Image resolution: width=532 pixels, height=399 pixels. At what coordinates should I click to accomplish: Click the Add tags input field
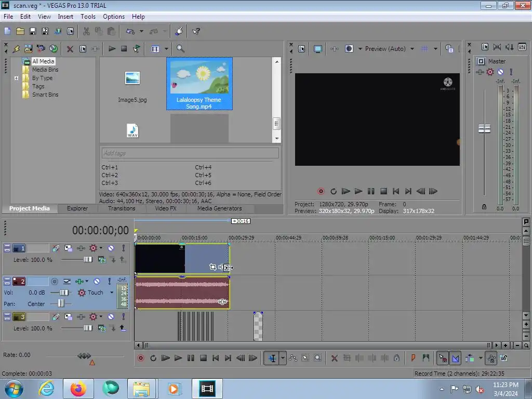pyautogui.click(x=190, y=153)
